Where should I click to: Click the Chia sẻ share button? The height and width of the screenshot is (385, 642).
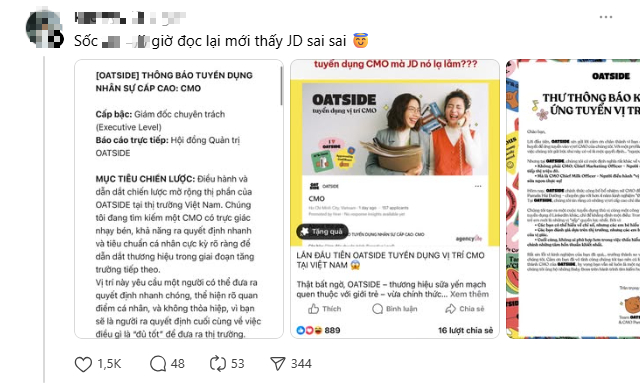pos(465,309)
